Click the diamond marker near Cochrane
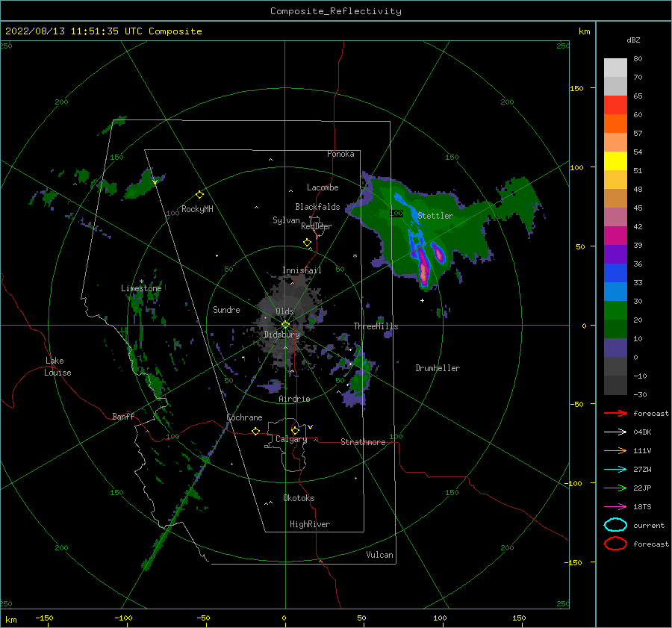The height and width of the screenshot is (628, 672). 256,432
